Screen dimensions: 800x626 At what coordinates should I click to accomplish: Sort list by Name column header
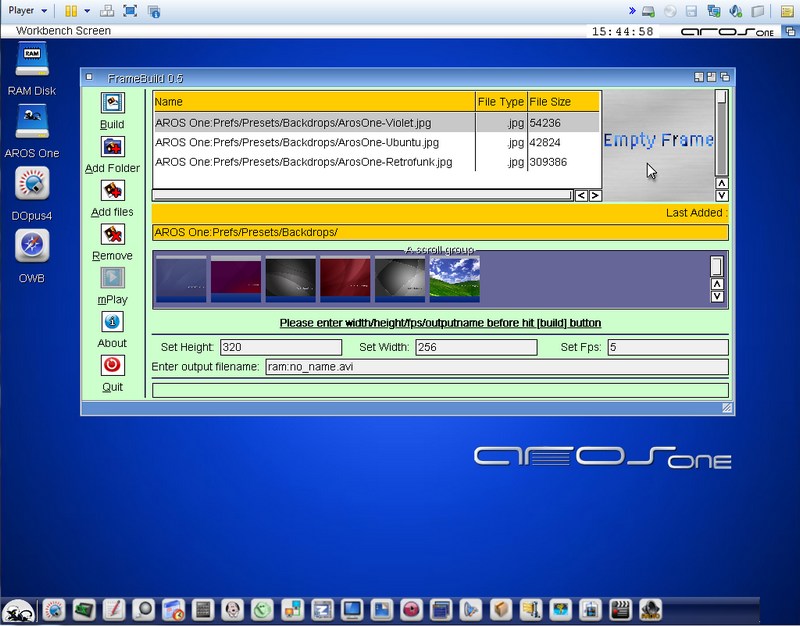pos(314,102)
